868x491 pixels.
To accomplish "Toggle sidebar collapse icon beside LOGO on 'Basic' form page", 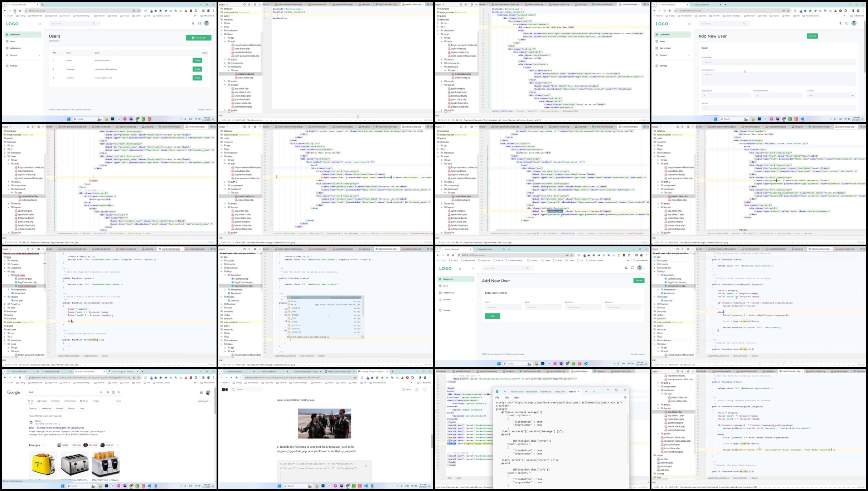I will pyautogui.click(x=689, y=24).
